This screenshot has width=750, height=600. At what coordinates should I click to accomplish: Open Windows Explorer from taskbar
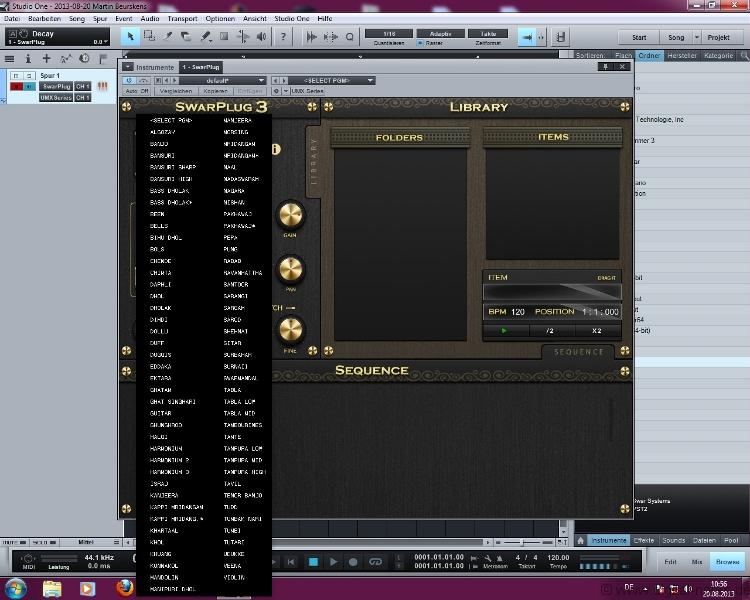pyautogui.click(x=52, y=588)
